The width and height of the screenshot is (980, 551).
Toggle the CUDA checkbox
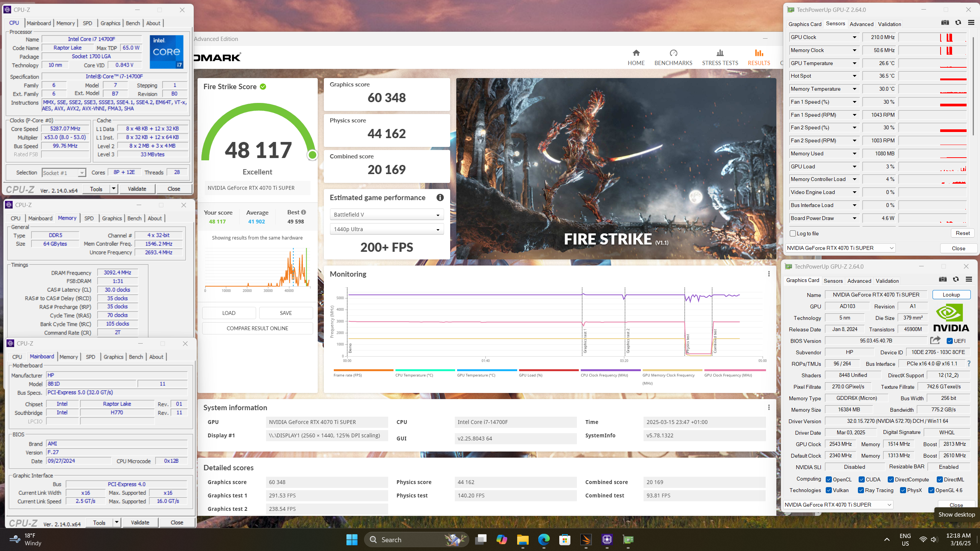pyautogui.click(x=861, y=479)
